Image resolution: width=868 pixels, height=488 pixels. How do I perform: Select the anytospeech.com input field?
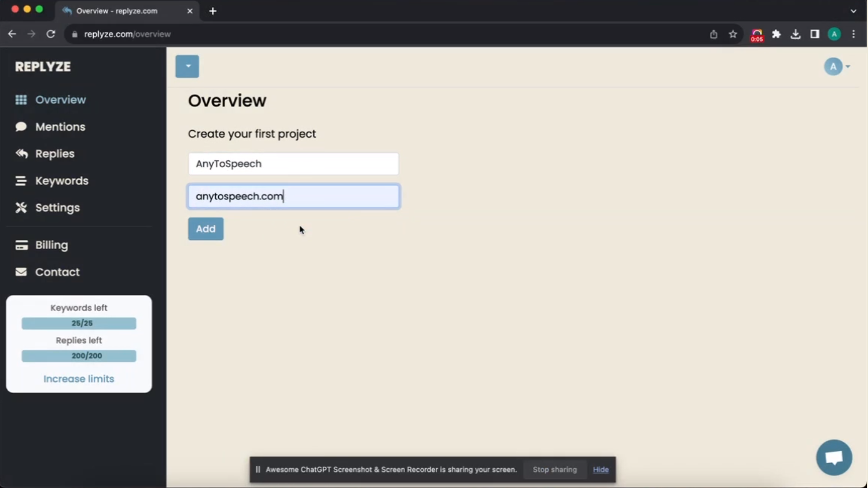tap(293, 196)
